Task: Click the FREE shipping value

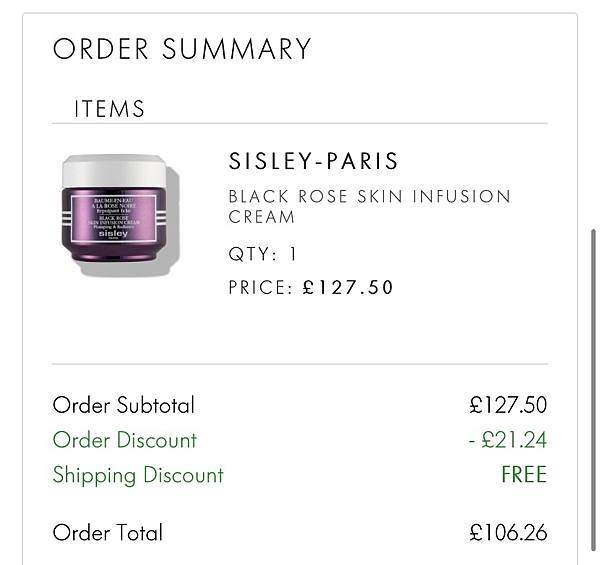Action: point(524,475)
